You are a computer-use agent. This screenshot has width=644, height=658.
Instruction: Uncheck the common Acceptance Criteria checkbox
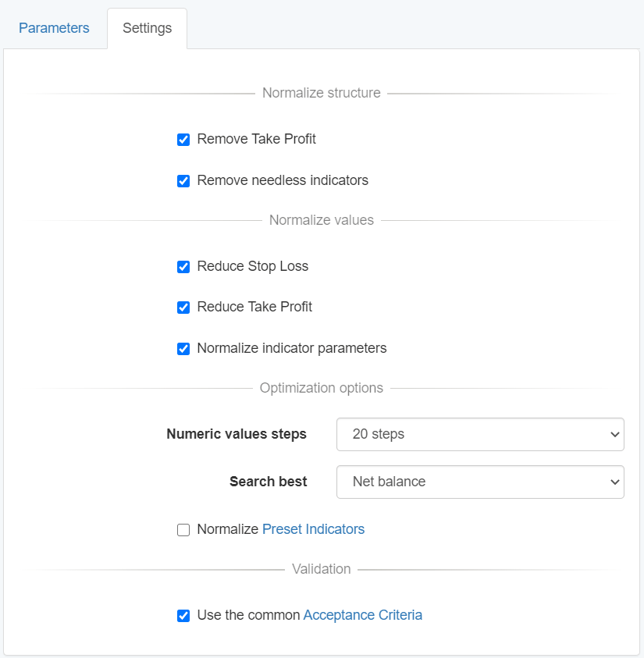pyautogui.click(x=183, y=616)
